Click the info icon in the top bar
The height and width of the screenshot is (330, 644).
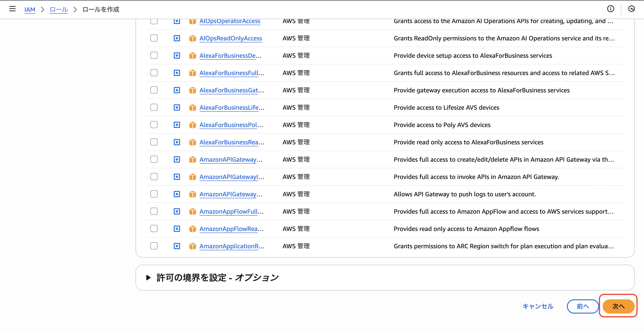tap(611, 9)
